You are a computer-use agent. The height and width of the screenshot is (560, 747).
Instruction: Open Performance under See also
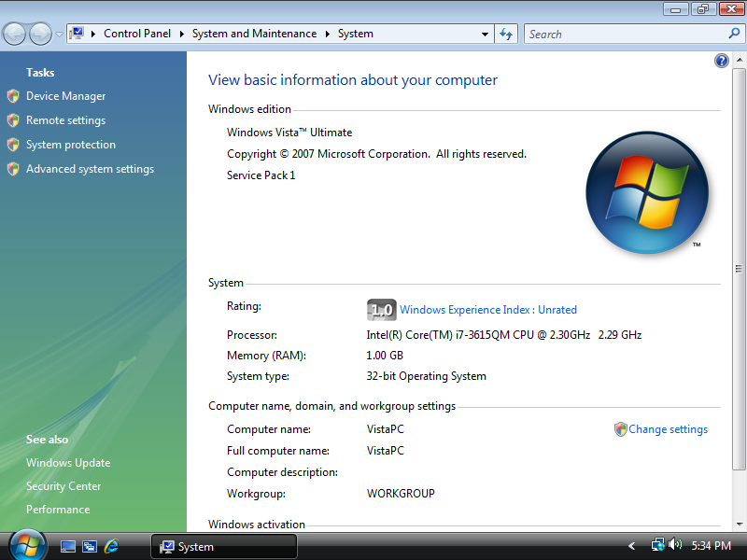pos(58,510)
